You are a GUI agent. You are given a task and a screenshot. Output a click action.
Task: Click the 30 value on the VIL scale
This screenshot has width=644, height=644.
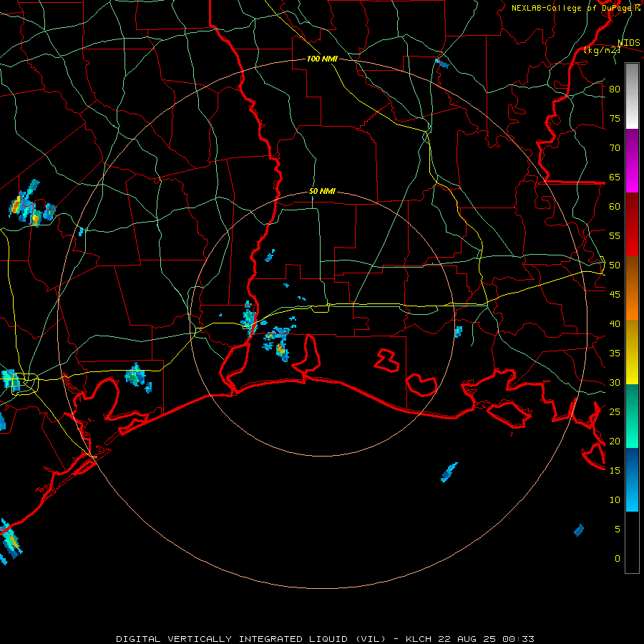[615, 382]
